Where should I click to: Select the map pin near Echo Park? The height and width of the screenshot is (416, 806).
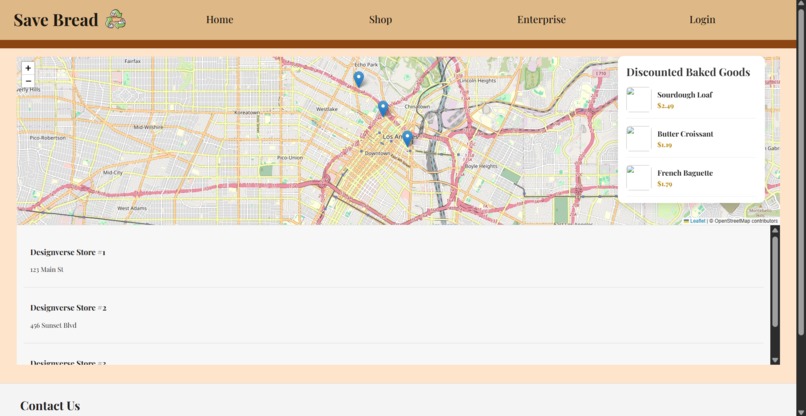click(359, 79)
